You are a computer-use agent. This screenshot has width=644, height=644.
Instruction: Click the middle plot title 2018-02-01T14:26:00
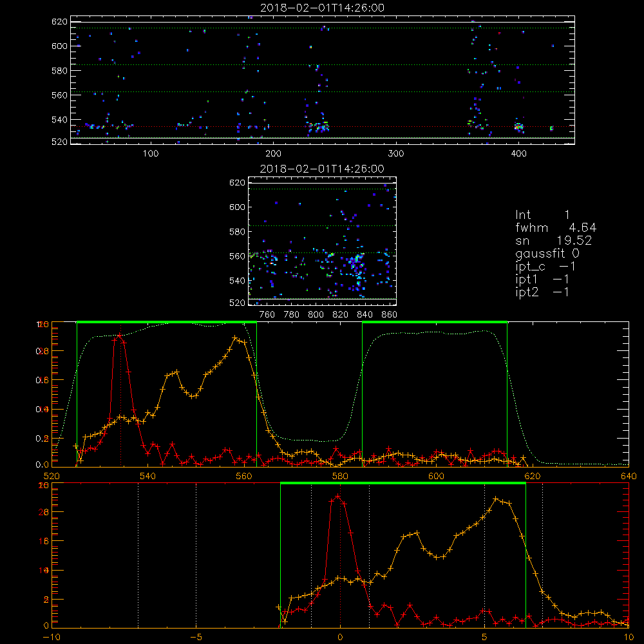[323, 169]
